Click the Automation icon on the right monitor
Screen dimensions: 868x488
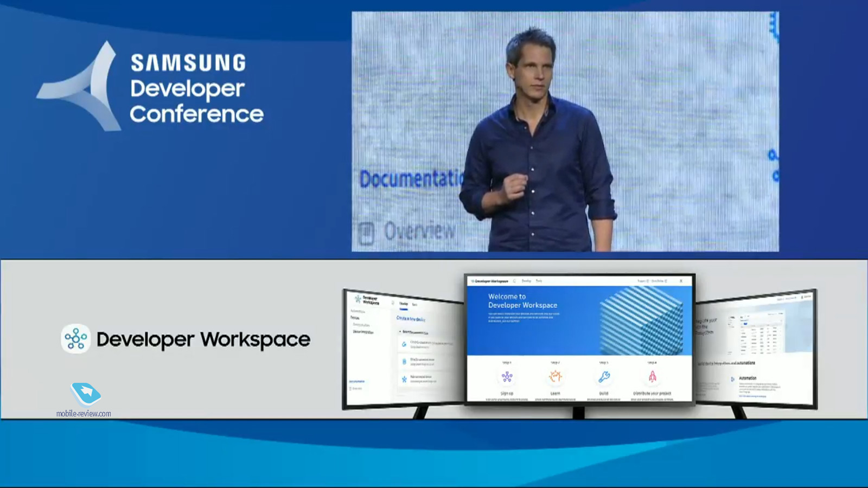point(732,379)
